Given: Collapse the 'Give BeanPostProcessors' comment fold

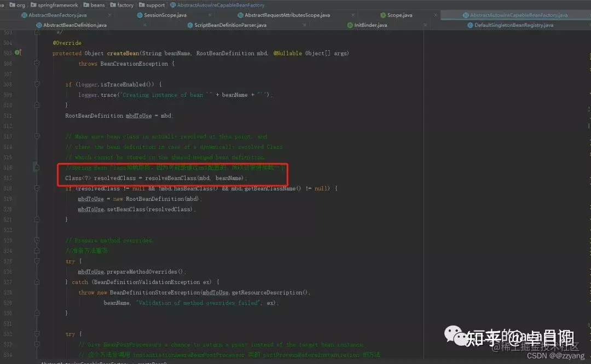Looking at the screenshot, I should 37,344.
